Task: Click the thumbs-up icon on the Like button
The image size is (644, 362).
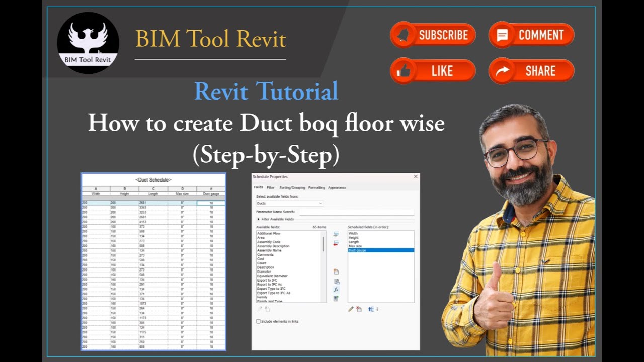Action: click(x=404, y=71)
